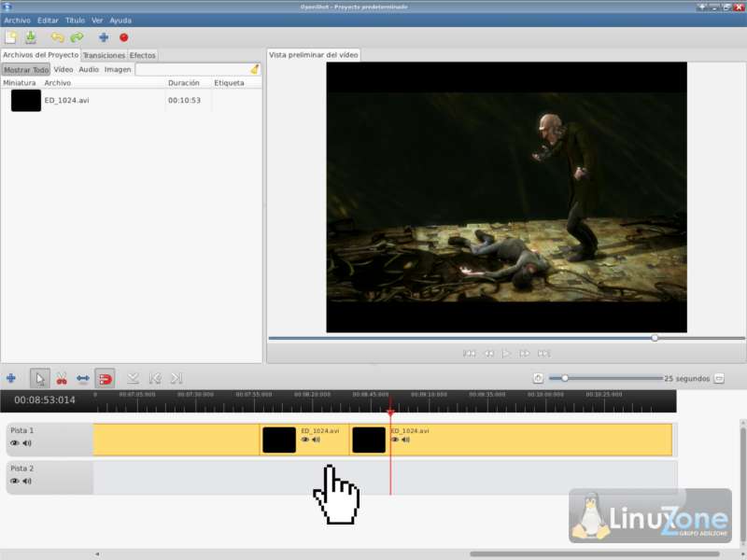Add a new track to the timeline

11,379
